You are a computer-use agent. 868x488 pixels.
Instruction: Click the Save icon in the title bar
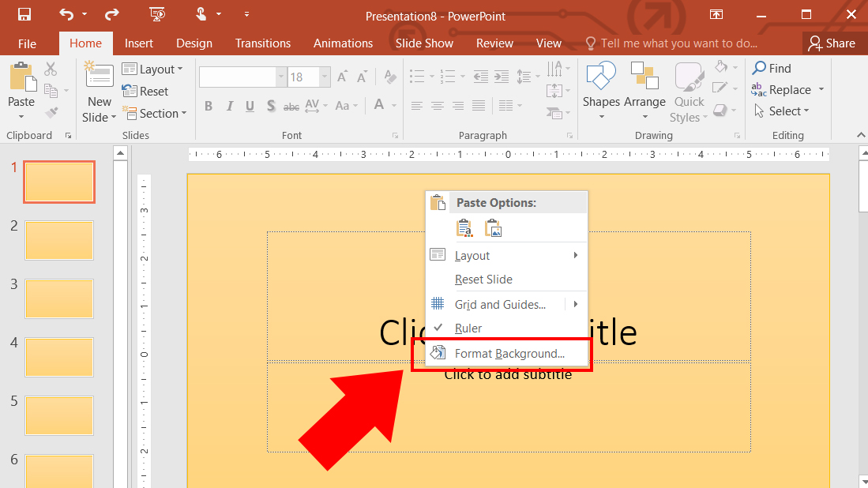(24, 15)
